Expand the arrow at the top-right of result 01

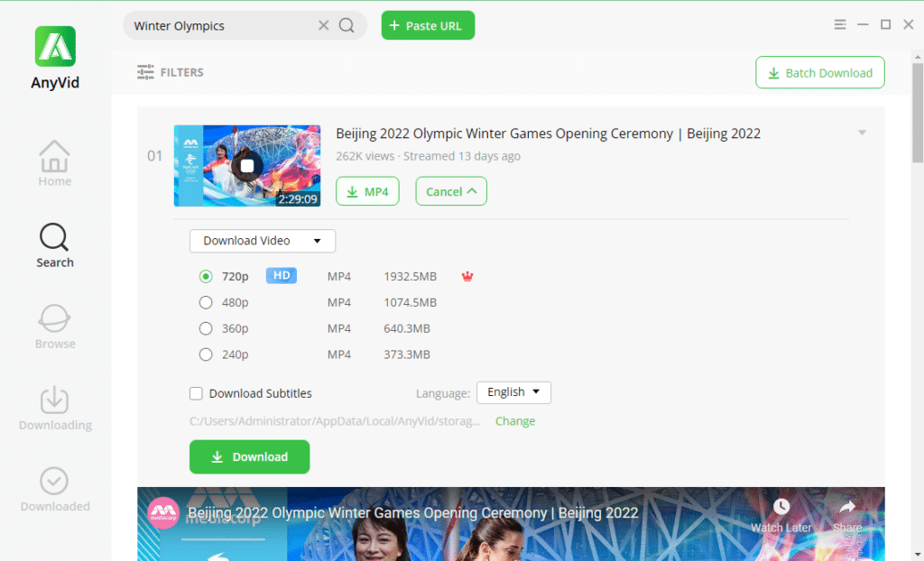click(862, 133)
